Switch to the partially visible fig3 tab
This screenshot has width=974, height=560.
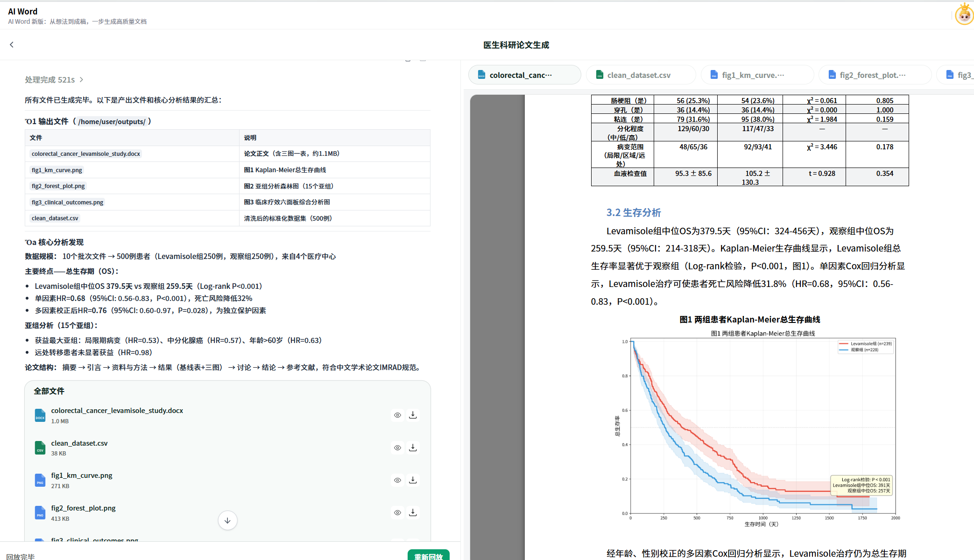(x=956, y=75)
